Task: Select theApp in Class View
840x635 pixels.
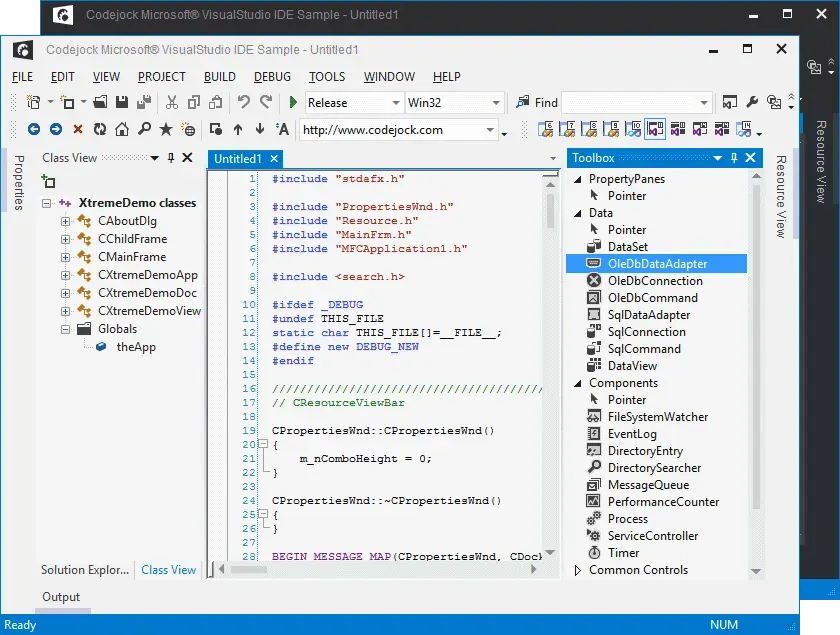Action: pyautogui.click(x=136, y=347)
